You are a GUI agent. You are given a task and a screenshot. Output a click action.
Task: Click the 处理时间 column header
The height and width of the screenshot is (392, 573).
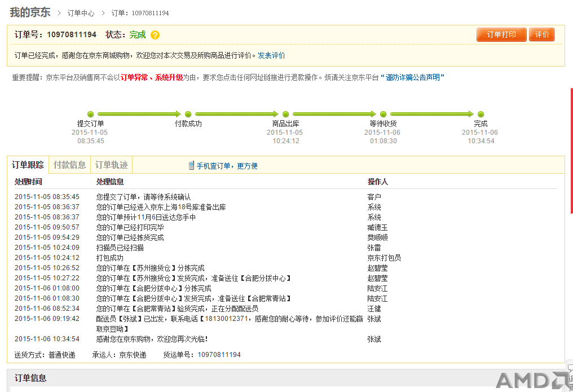[28, 182]
